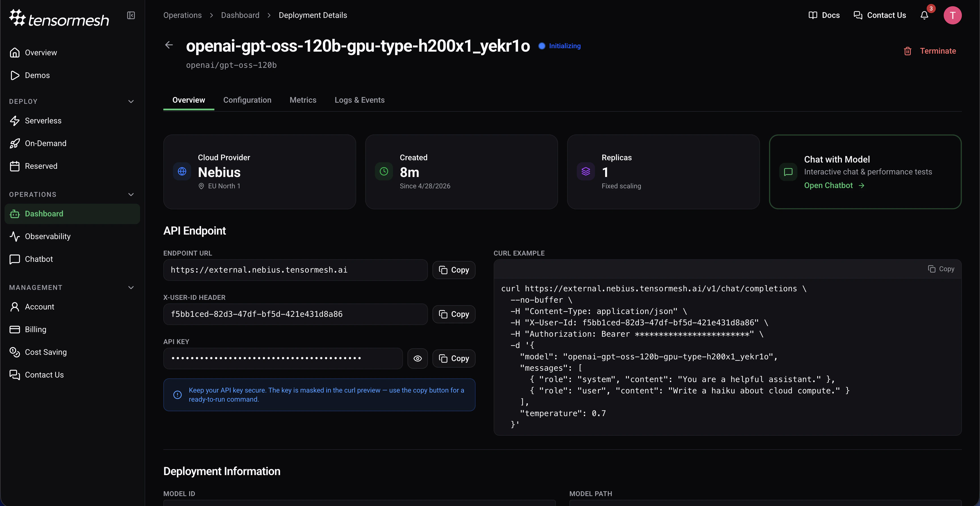This screenshot has height=506, width=980.
Task: Click Contact Us in the top bar
Action: click(880, 15)
